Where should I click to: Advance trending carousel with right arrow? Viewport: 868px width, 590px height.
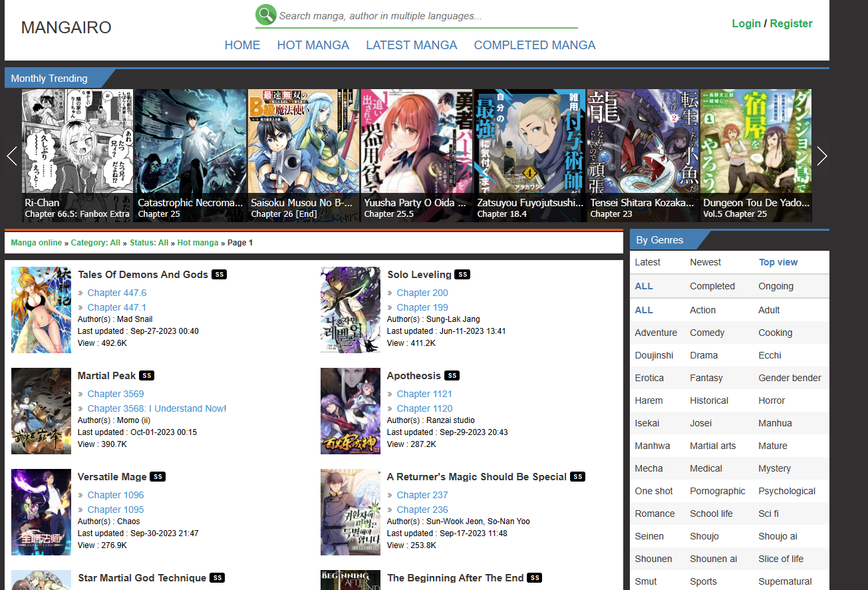point(822,156)
